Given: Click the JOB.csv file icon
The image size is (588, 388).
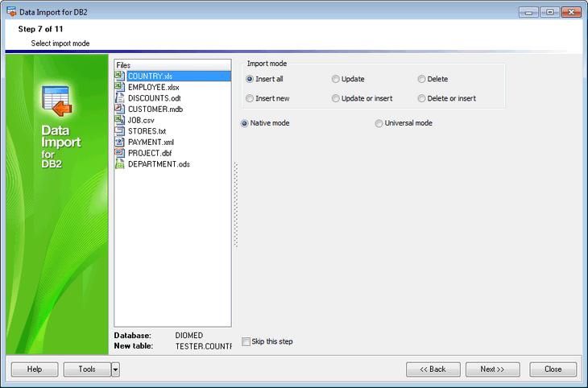Looking at the screenshot, I should point(121,120).
